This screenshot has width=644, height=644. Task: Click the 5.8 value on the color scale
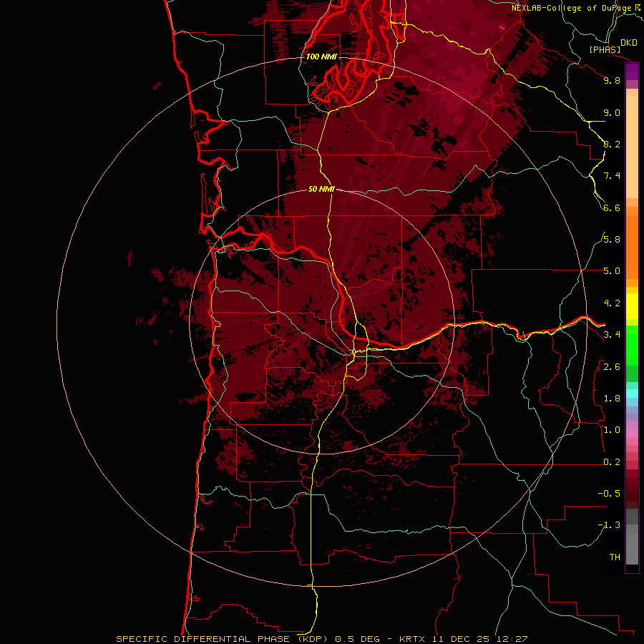pyautogui.click(x=612, y=240)
